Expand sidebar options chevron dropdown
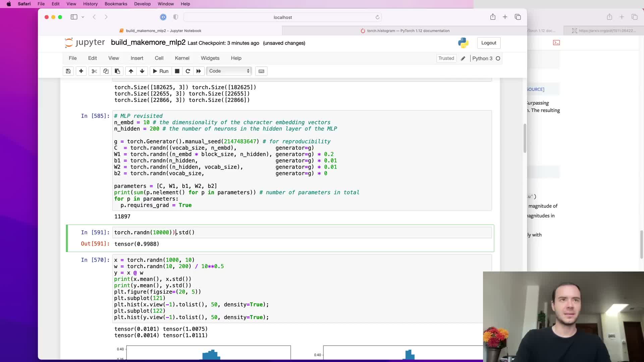 tap(83, 17)
